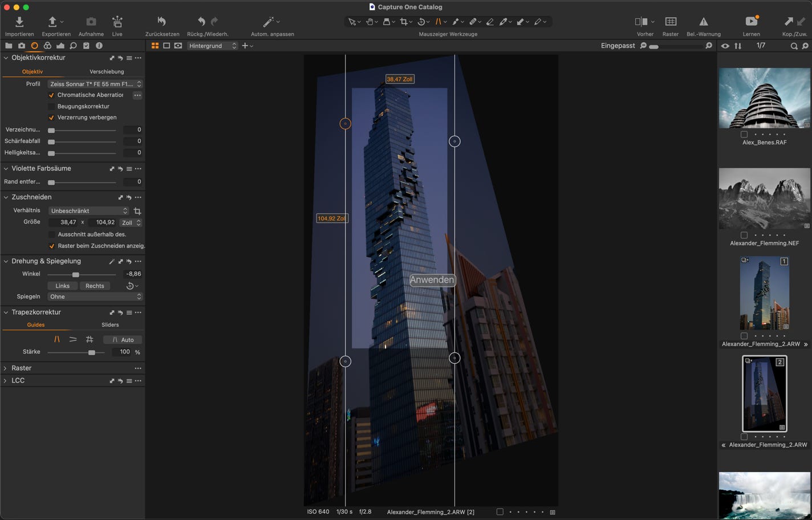Open the Spiegeln dropdown
812x520 pixels.
click(x=95, y=296)
